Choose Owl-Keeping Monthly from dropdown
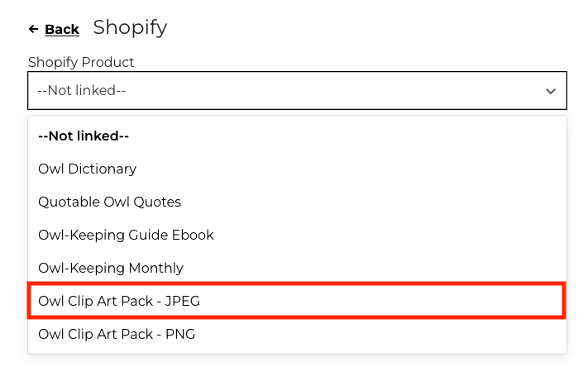 pyautogui.click(x=297, y=268)
